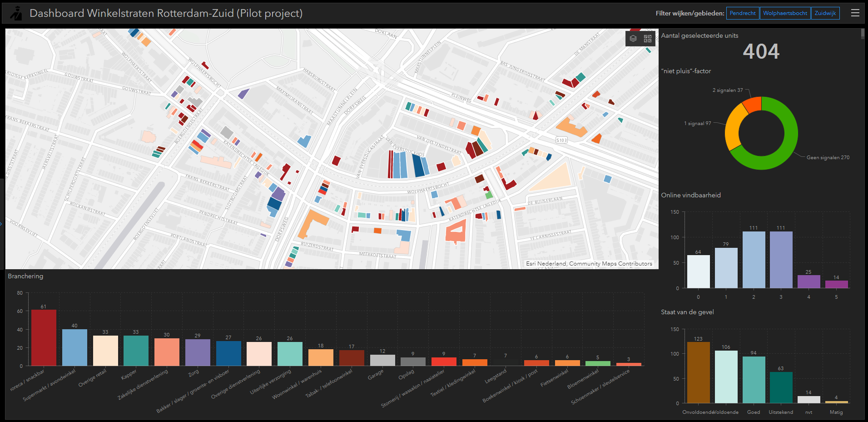The height and width of the screenshot is (422, 868).
Task: Toggle the Wolphaertsbocht area filter
Action: pyautogui.click(x=784, y=13)
